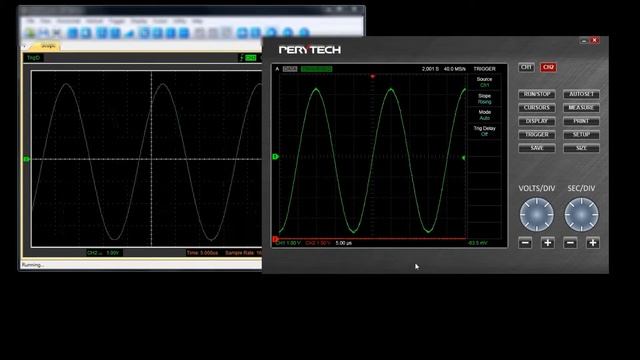Viewport: 640px width, 360px height.
Task: Click the -83.5 mV trigger level readout
Action: click(478, 243)
